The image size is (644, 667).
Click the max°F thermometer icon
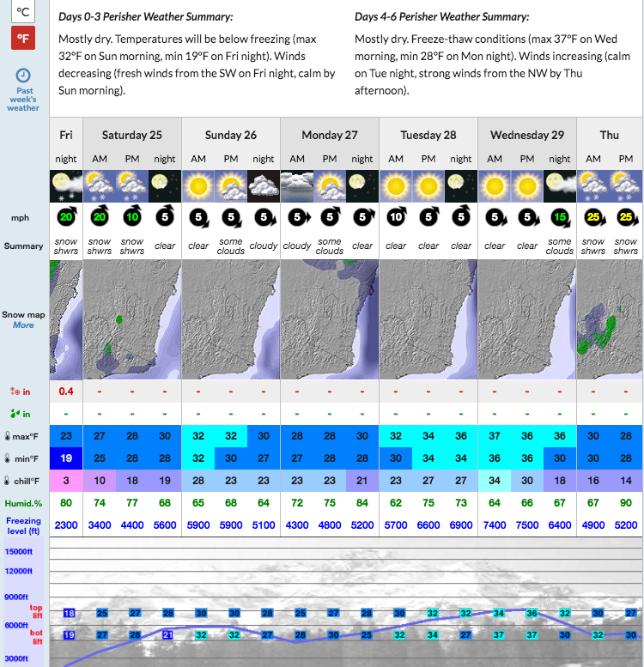click(x=7, y=436)
